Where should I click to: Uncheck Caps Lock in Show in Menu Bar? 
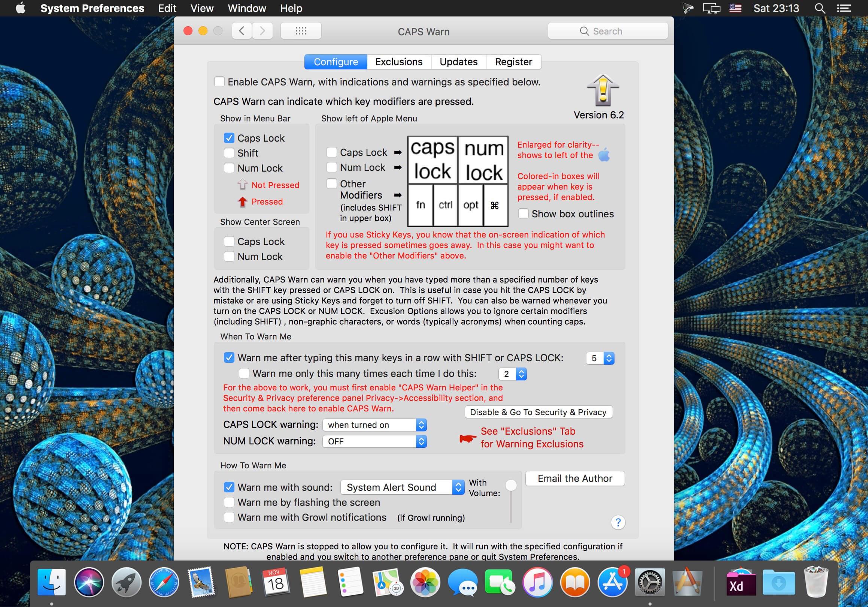[x=229, y=138]
